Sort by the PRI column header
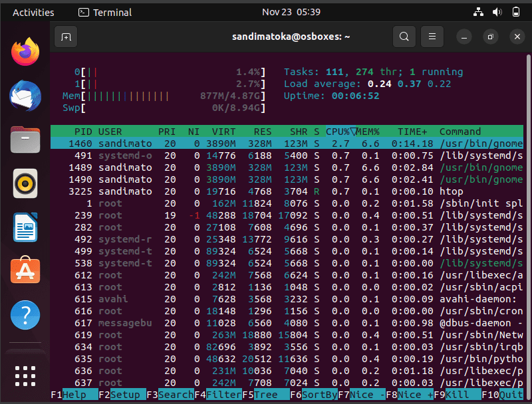Image resolution: width=532 pixels, height=404 pixels. 167,132
